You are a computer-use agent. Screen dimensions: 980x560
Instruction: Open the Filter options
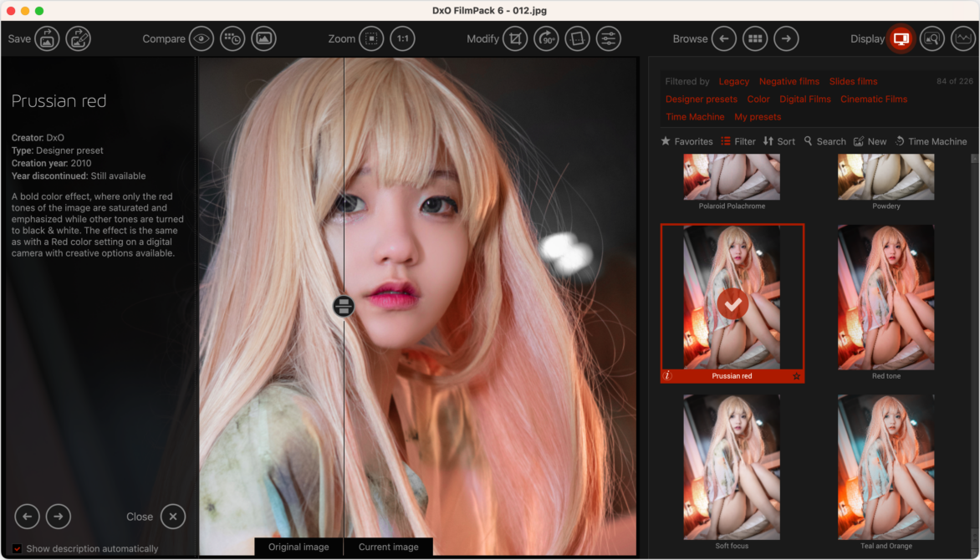[x=738, y=141]
